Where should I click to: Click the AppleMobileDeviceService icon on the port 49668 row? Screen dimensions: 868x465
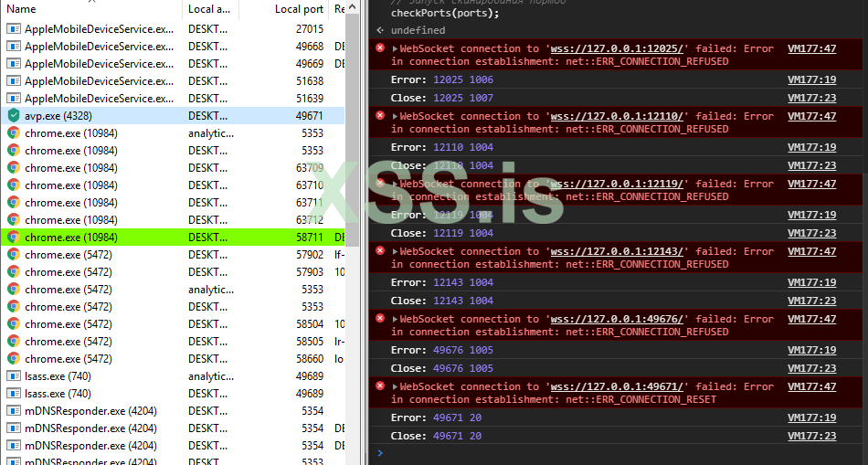14,46
